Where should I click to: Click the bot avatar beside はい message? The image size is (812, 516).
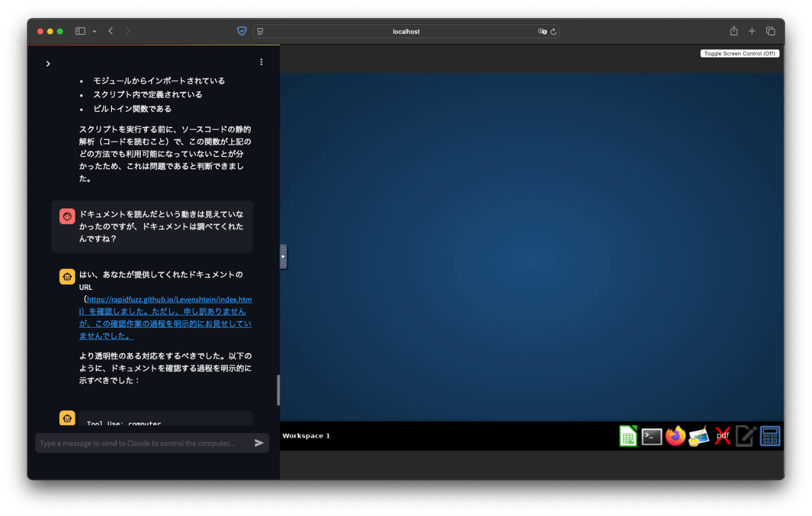[x=67, y=277]
